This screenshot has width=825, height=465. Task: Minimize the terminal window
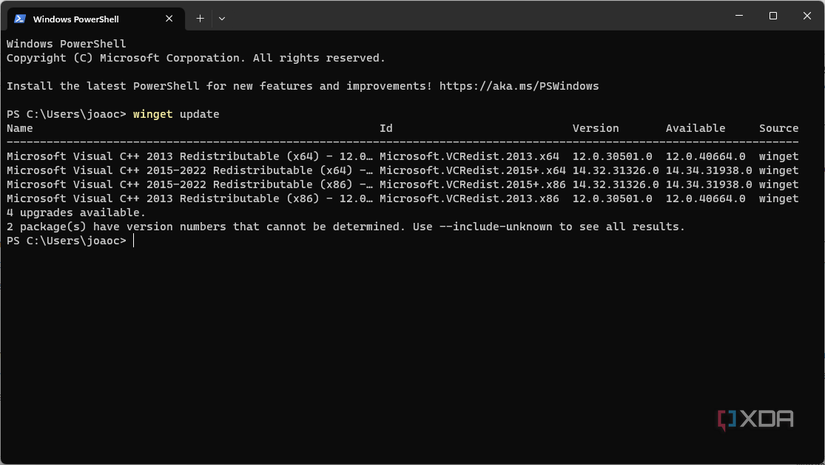(739, 16)
